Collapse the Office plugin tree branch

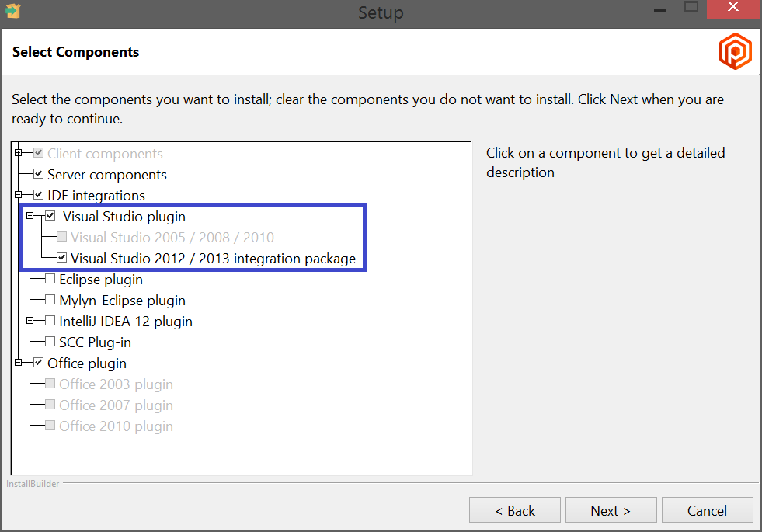pos(16,363)
